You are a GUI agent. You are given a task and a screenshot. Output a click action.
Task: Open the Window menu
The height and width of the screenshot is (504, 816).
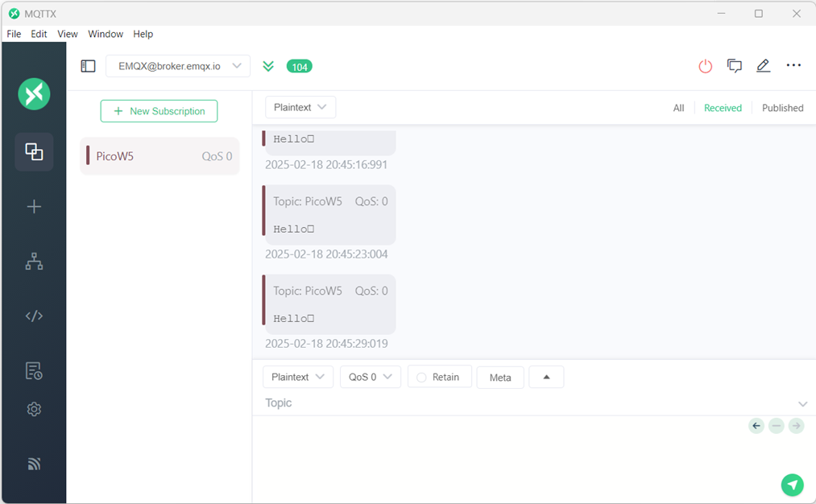(106, 34)
